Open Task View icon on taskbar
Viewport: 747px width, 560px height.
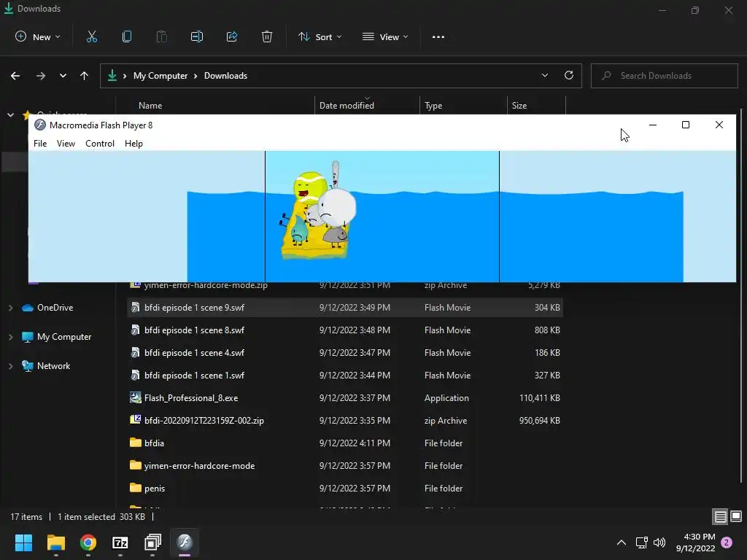[x=152, y=542]
